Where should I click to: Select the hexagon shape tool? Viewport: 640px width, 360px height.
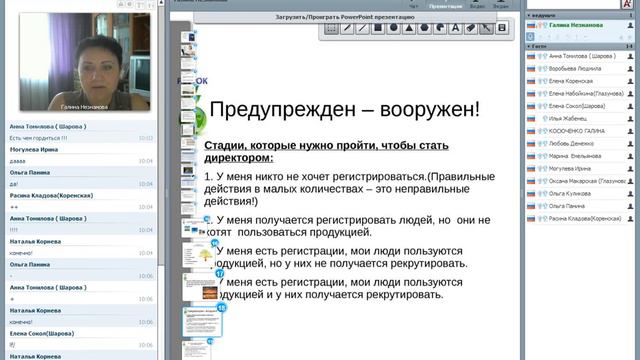pos(424,28)
